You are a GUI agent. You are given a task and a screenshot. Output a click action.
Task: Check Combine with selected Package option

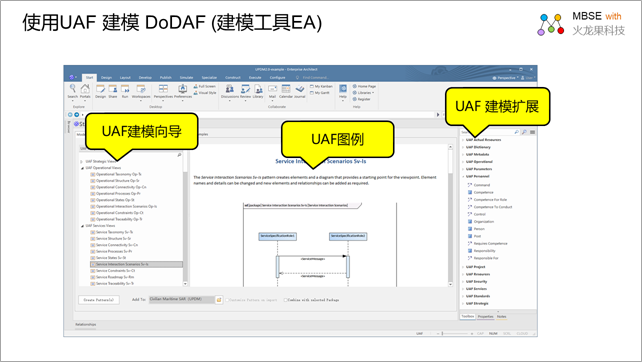pyautogui.click(x=285, y=300)
